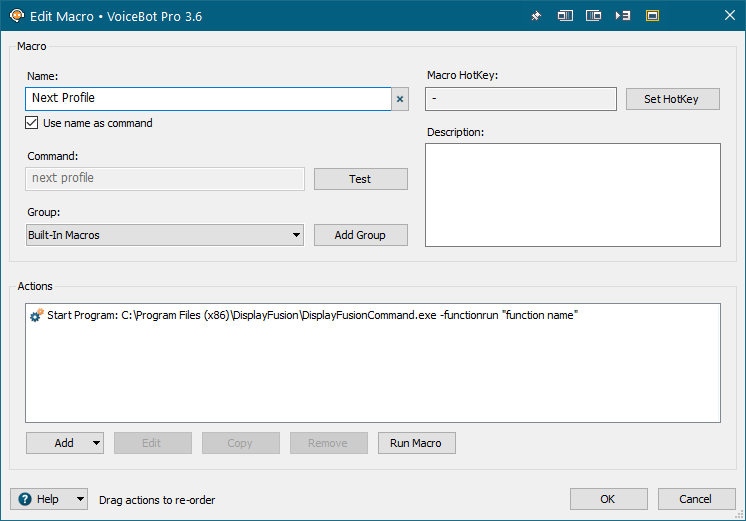Confirm the macro with the OK button
The height and width of the screenshot is (521, 746).
(608, 499)
